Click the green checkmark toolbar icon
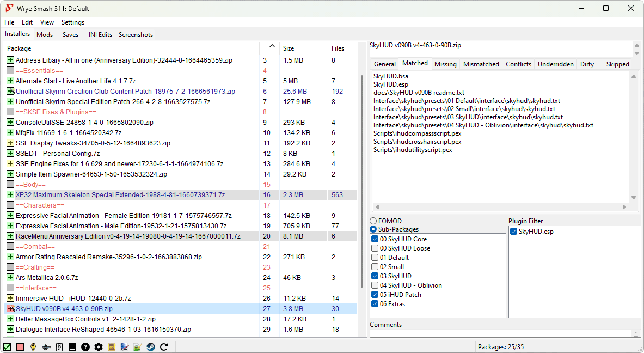The width and height of the screenshot is (644, 353). 7,347
